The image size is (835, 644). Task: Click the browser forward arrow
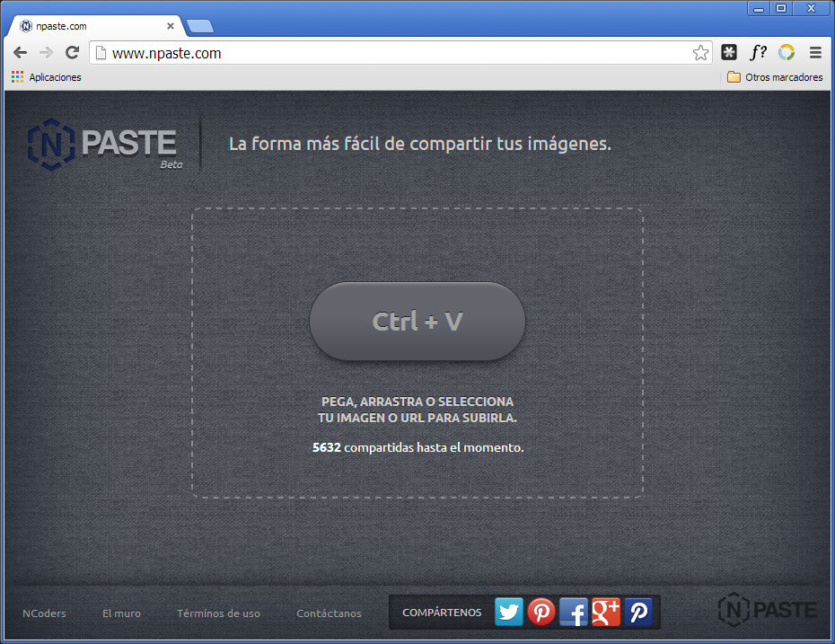[47, 53]
